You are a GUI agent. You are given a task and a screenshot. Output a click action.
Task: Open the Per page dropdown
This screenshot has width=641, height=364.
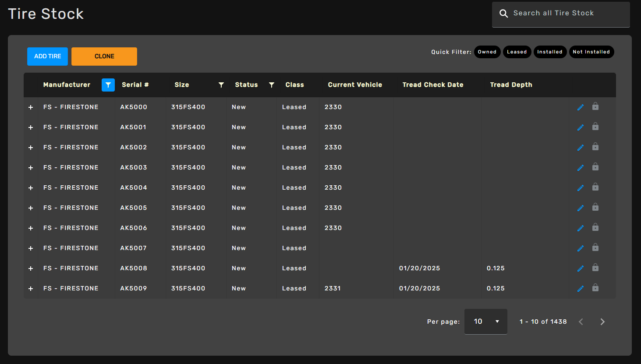(x=485, y=322)
